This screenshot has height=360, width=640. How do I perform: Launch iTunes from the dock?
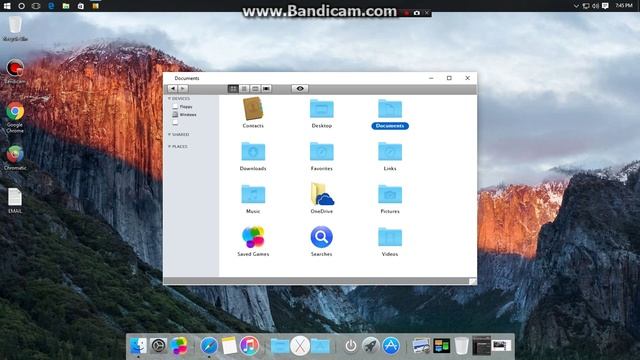pyautogui.click(x=249, y=346)
